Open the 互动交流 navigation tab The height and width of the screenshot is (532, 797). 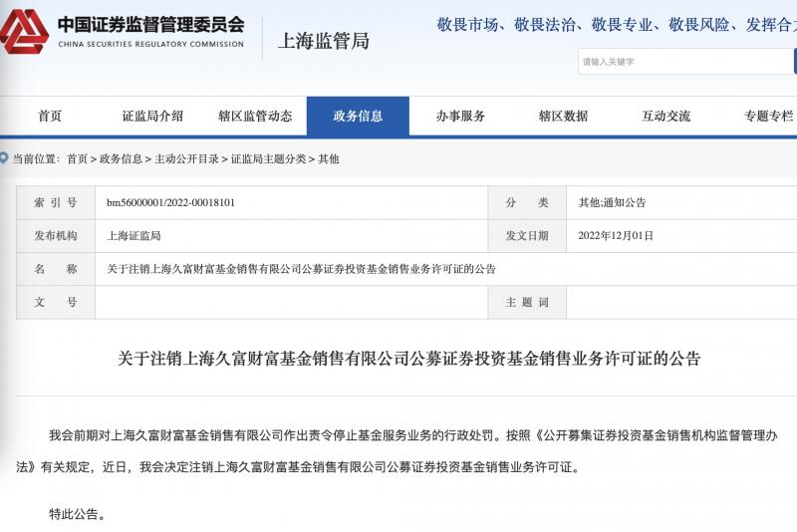coord(665,117)
